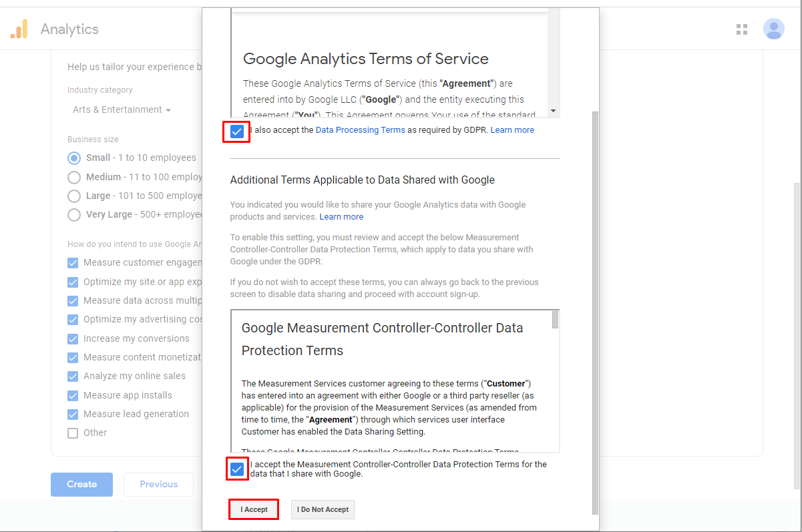
Task: Open Learn more link beside GDPR
Action: (x=512, y=130)
